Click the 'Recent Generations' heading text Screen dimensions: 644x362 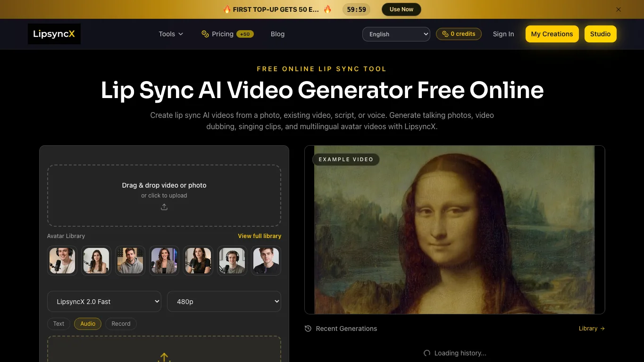[x=346, y=329]
